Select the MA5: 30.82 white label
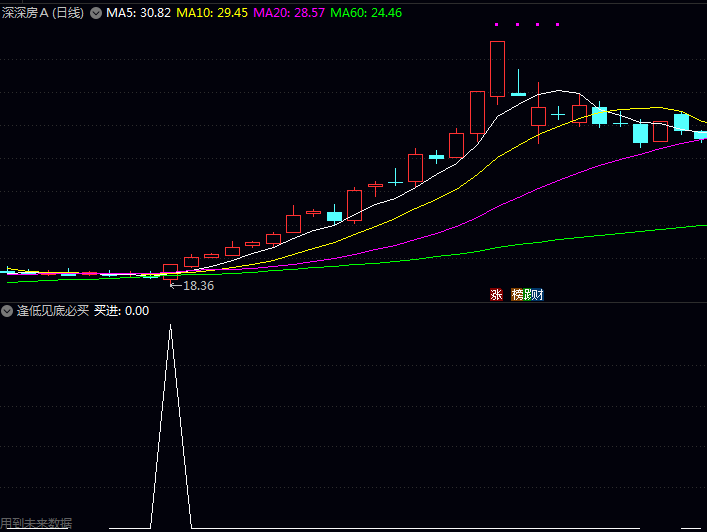707x532 pixels. 138,13
